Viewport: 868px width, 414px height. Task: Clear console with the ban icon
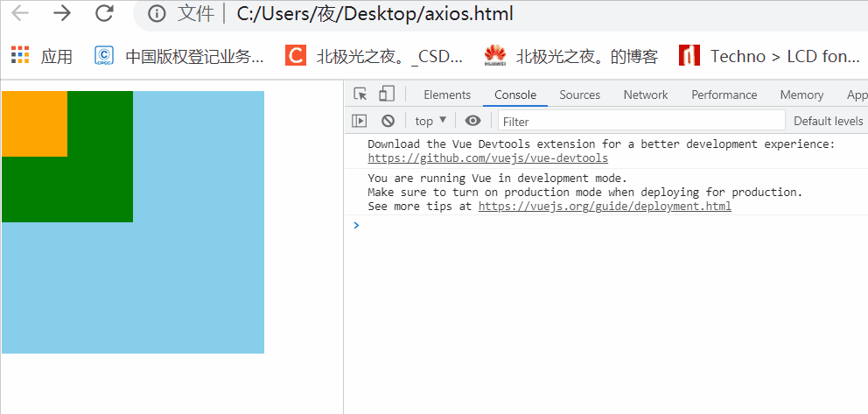[x=388, y=121]
